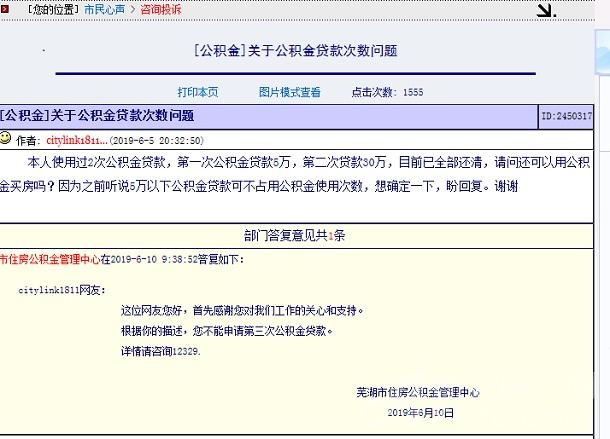Click the reply line 您不能申请第三次公积金贷款
The width and height of the screenshot is (610, 439).
[x=227, y=331]
